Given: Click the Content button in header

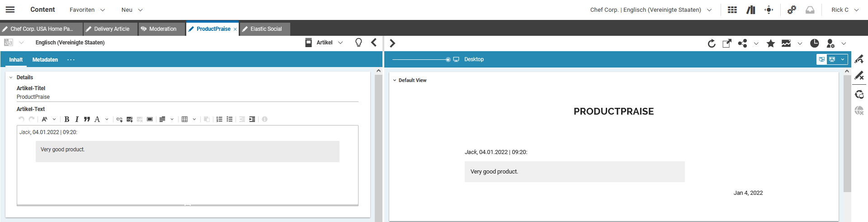Looking at the screenshot, I should [x=42, y=10].
